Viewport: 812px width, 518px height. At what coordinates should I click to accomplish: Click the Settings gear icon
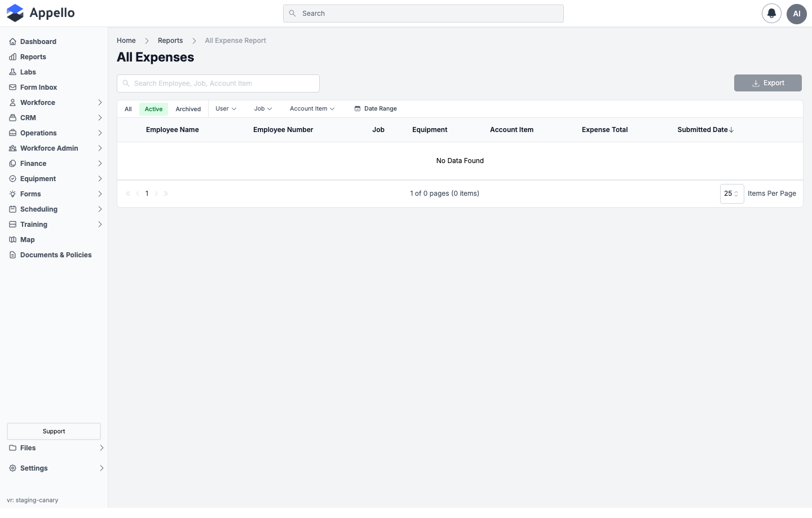tap(12, 468)
